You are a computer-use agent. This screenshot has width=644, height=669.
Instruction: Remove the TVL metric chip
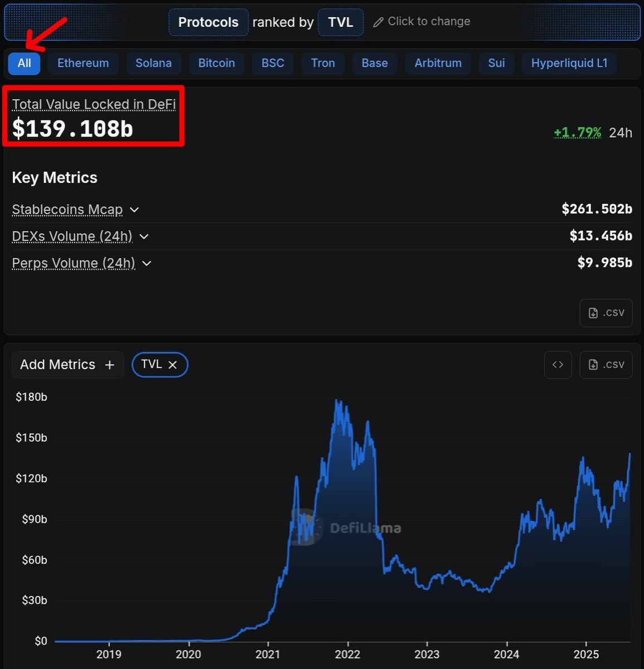coord(173,365)
